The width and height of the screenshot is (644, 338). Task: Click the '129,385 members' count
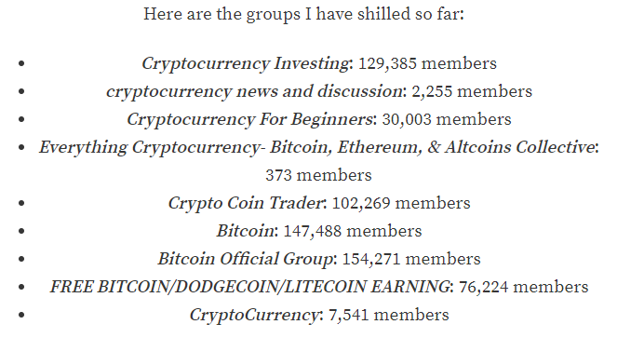coord(427,63)
